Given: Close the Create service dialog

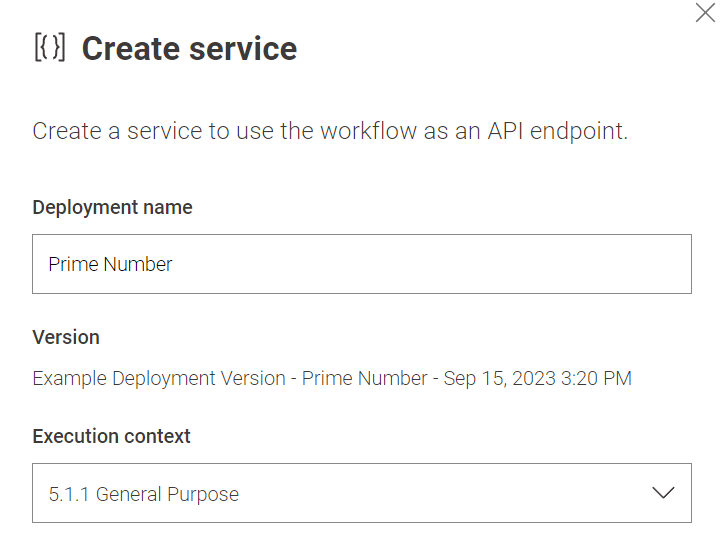Looking at the screenshot, I should (705, 13).
